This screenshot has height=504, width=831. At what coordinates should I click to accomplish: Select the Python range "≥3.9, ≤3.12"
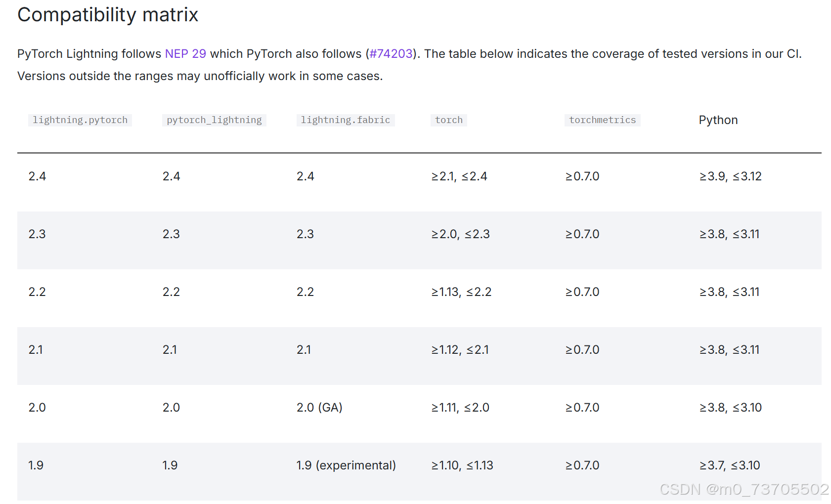(x=731, y=176)
